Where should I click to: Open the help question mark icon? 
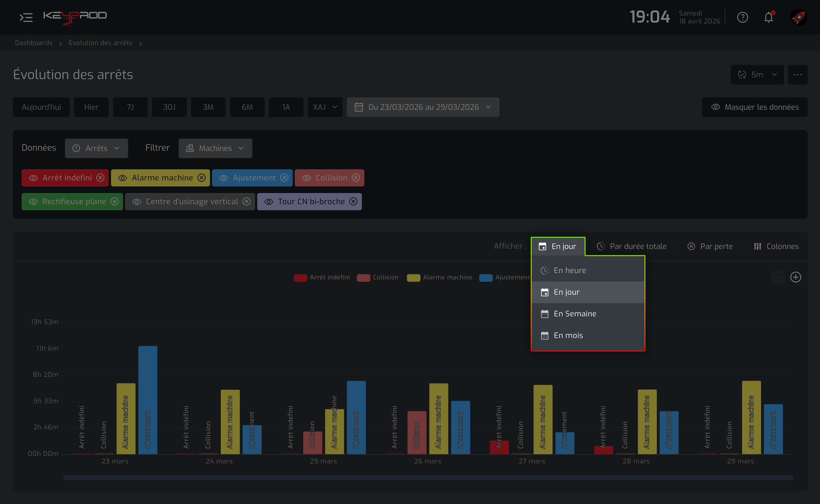click(742, 17)
